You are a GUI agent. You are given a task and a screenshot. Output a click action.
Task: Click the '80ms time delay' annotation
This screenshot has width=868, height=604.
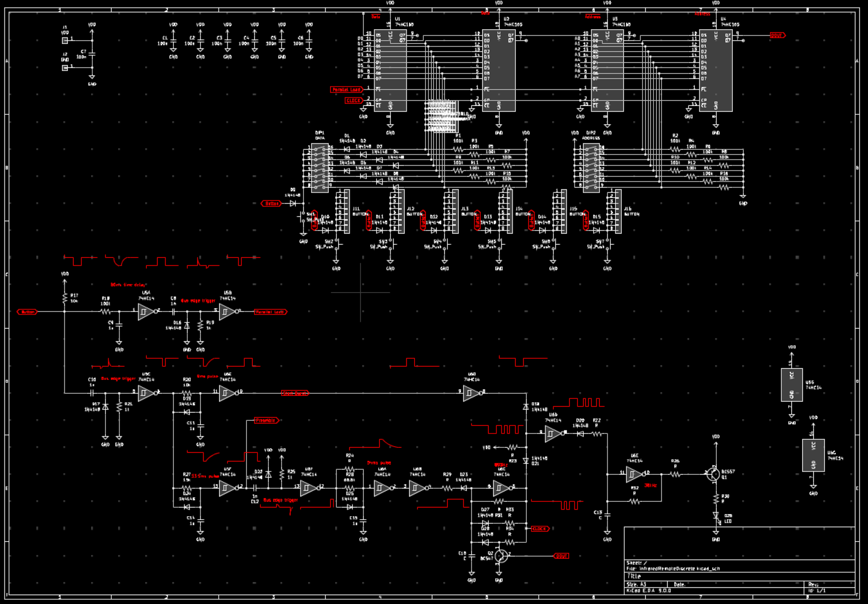click(128, 284)
